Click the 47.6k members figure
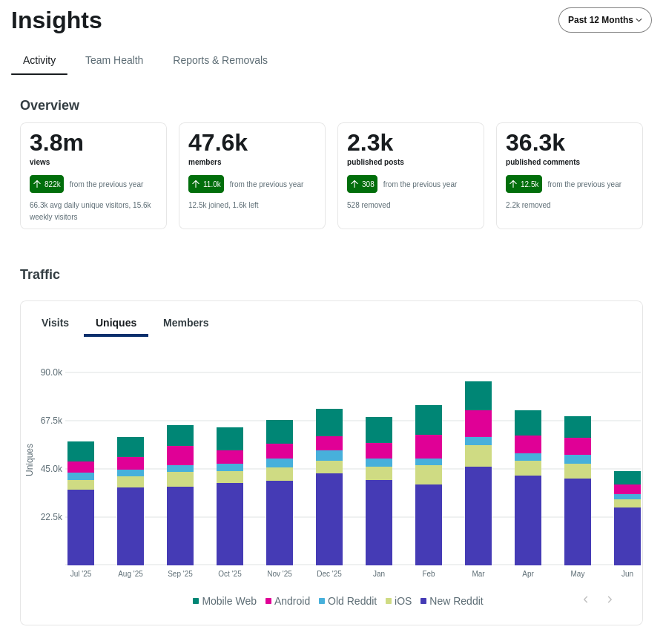Screen dimensions: 663x644 218,142
